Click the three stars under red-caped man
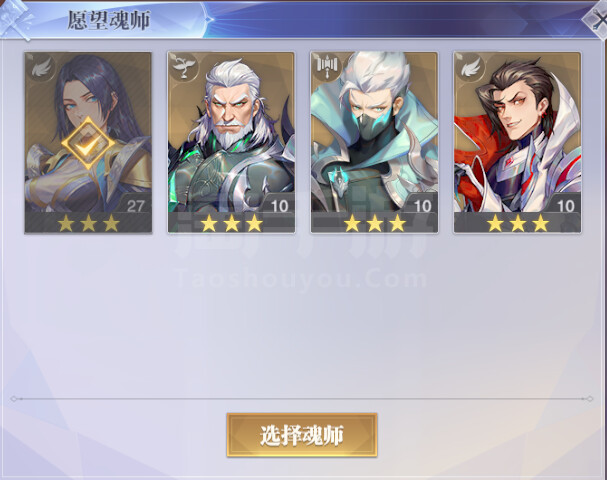 (518, 223)
